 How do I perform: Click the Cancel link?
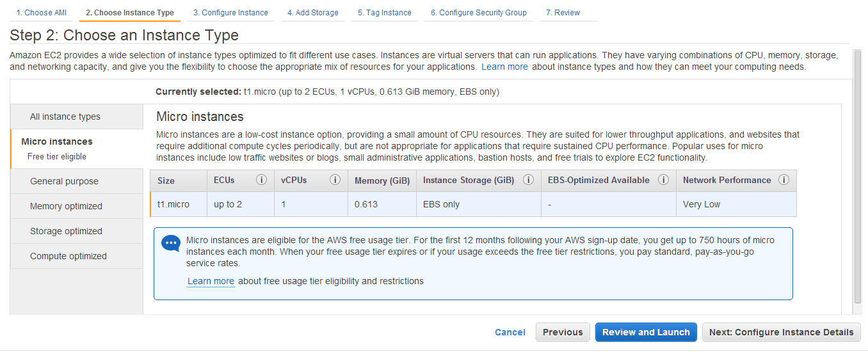pos(510,332)
